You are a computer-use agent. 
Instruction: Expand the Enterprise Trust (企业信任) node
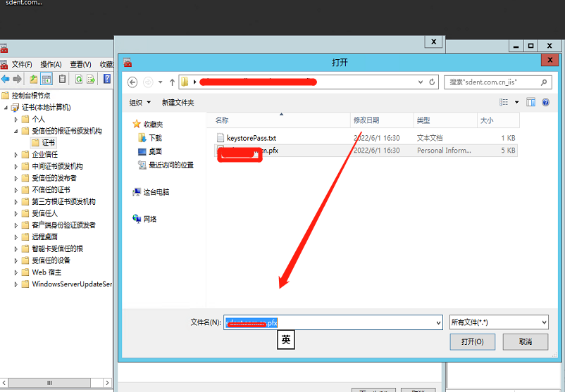(x=17, y=154)
